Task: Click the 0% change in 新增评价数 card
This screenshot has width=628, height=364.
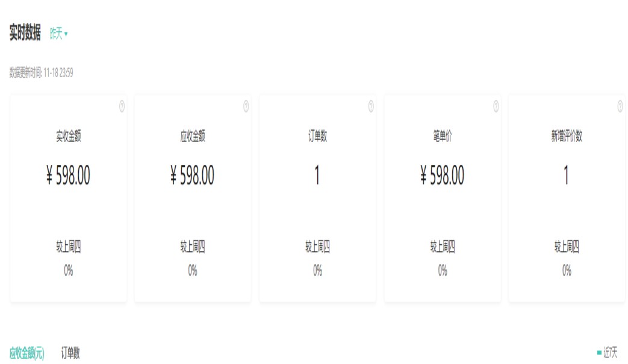Action: [567, 271]
